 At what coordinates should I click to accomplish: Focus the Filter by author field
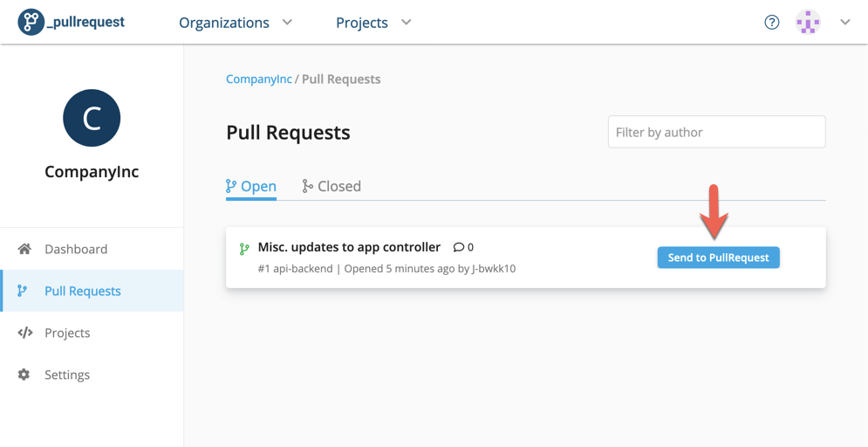click(717, 132)
